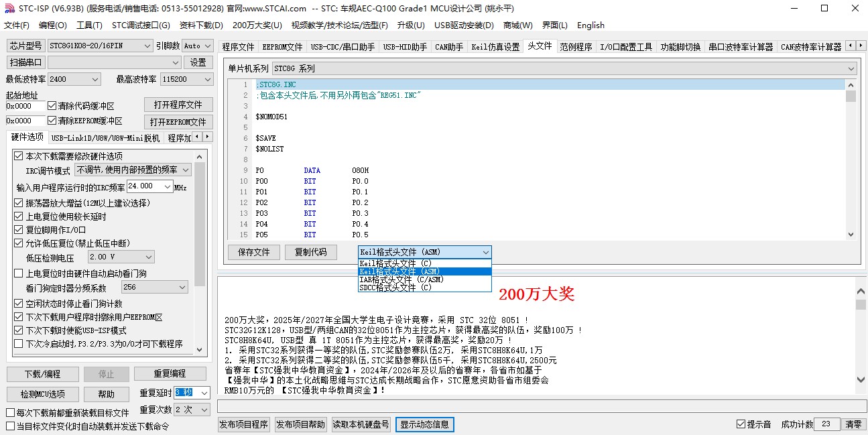Select USB-Link1D/U8W/U8W-Mini脱机 tab

pos(106,138)
